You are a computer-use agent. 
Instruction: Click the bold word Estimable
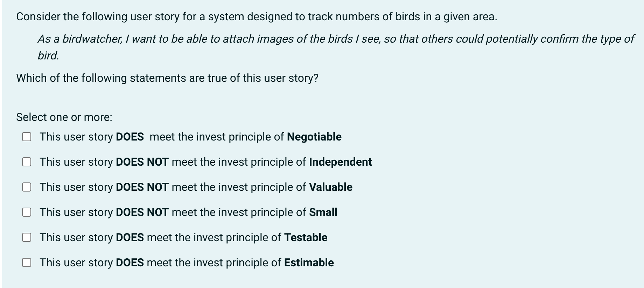pos(309,262)
